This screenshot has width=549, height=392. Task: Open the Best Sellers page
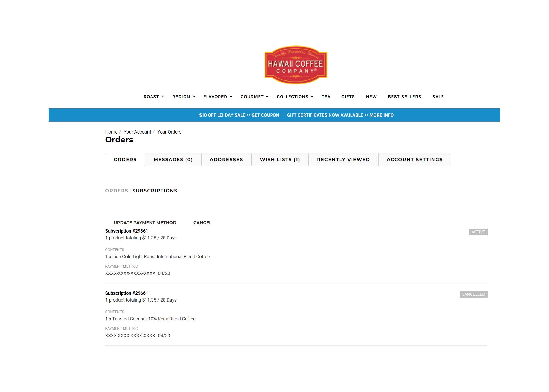(404, 97)
